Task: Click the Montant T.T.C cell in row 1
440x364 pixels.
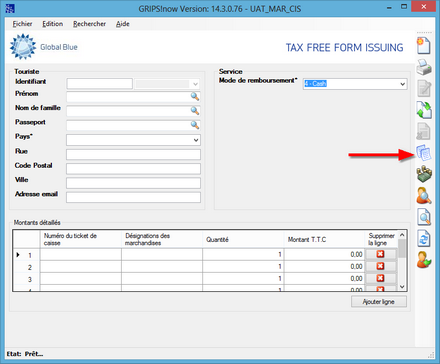Action: point(324,255)
